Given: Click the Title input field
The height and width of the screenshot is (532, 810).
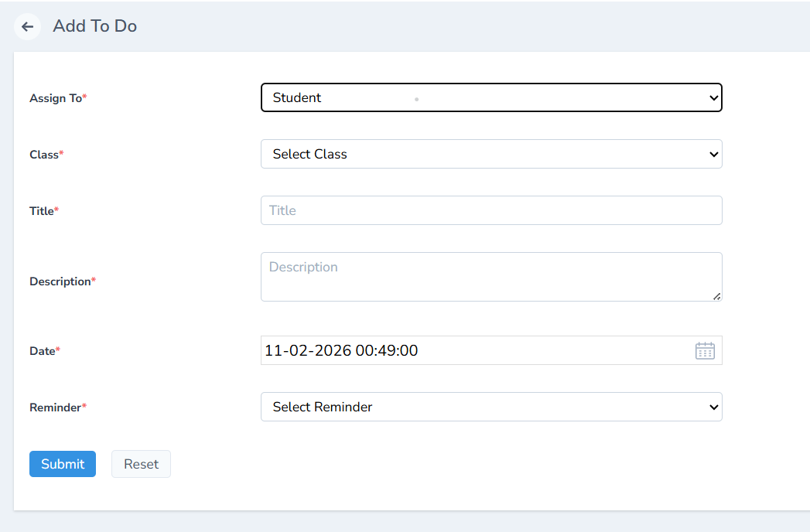Looking at the screenshot, I should pyautogui.click(x=491, y=210).
